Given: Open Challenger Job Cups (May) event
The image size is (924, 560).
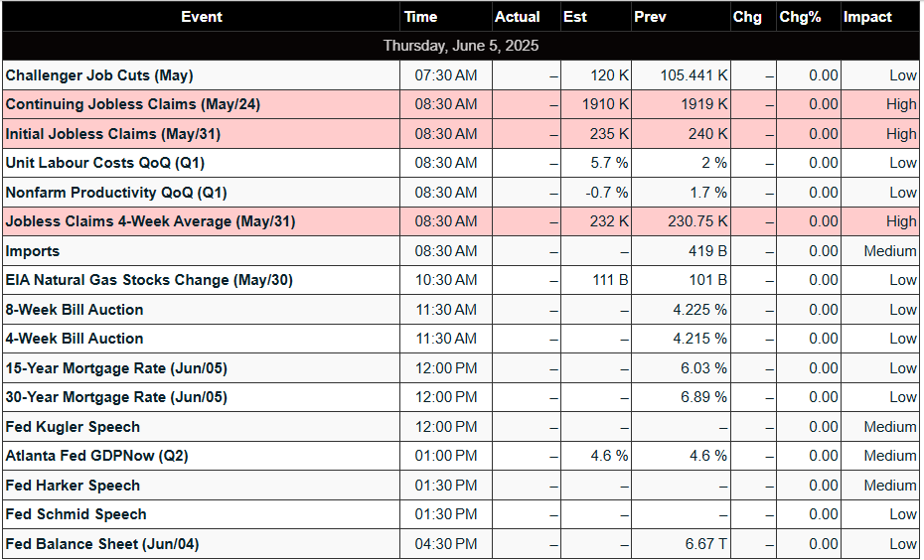Looking at the screenshot, I should click(x=99, y=75).
